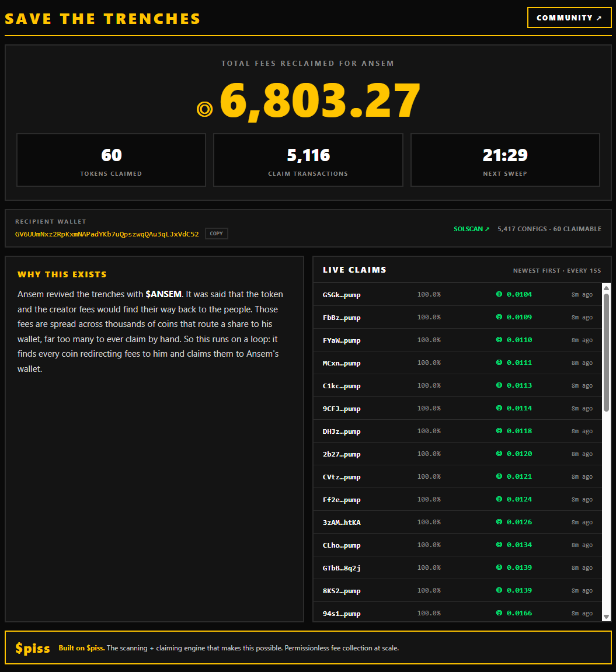Click the coin icon next to 0.0104
This screenshot has width=616, height=672.
coord(499,294)
